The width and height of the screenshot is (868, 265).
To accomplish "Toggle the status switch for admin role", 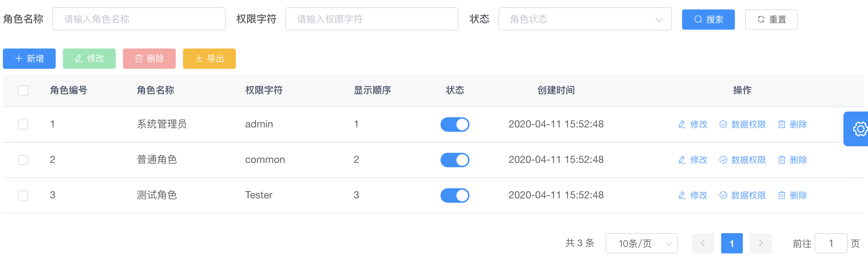I will click(455, 125).
